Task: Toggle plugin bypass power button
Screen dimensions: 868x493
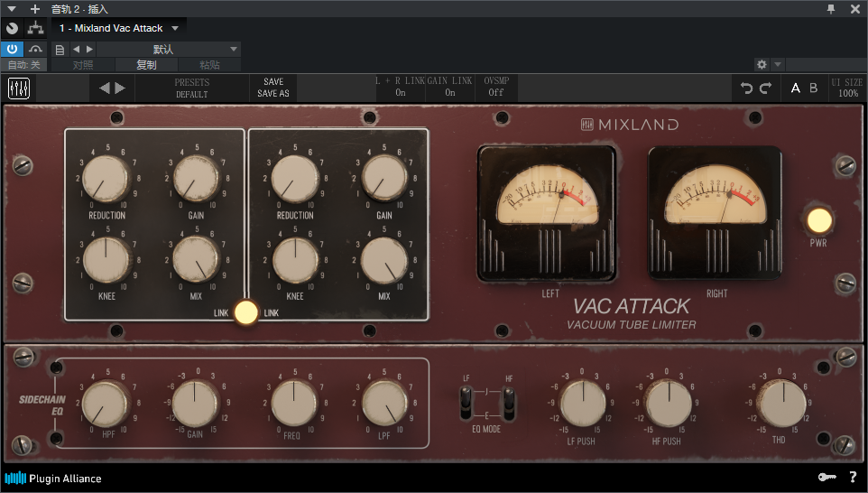Action: point(12,49)
